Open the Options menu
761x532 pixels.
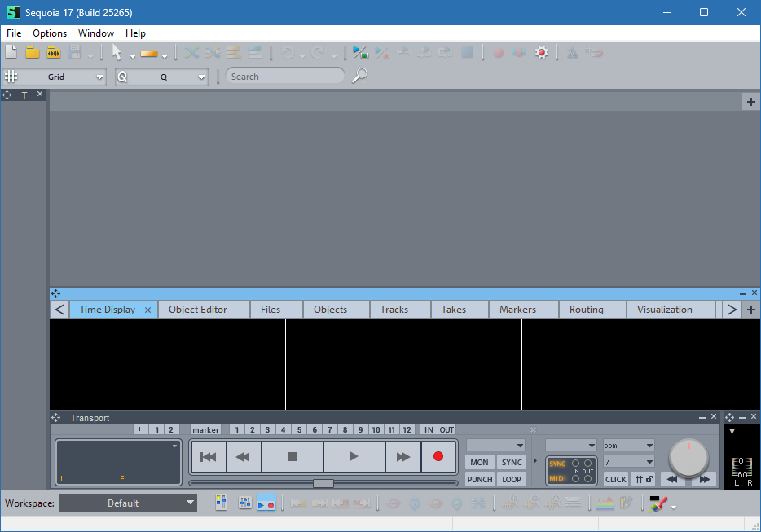[50, 33]
